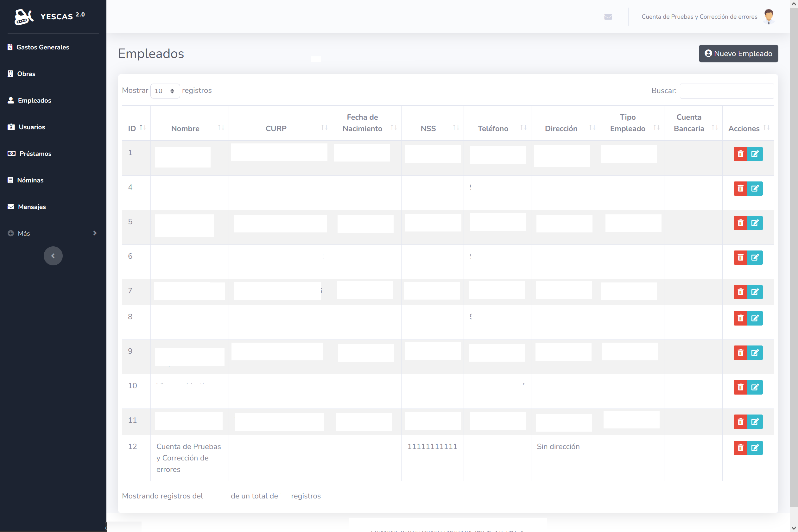Focus the Buscar search field
The width and height of the screenshot is (798, 532).
(727, 91)
